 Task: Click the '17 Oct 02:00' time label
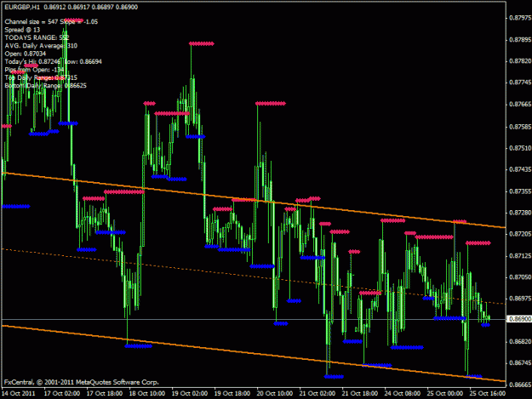(x=62, y=394)
